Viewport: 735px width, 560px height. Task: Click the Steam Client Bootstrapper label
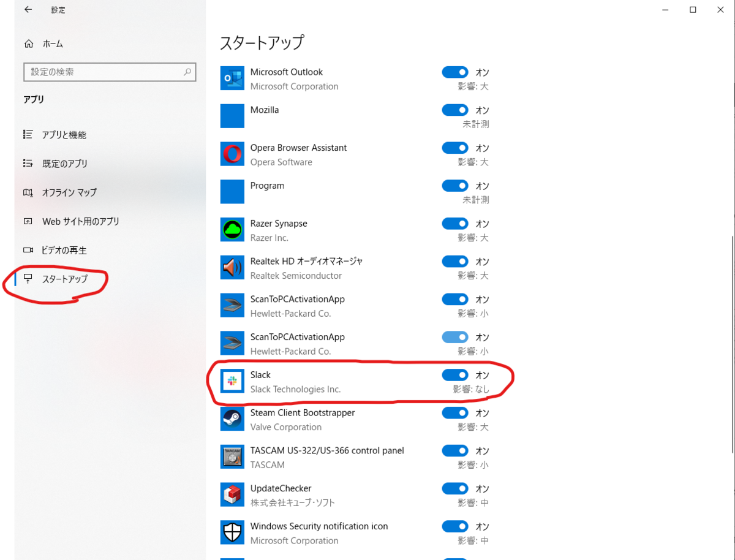[x=303, y=413]
